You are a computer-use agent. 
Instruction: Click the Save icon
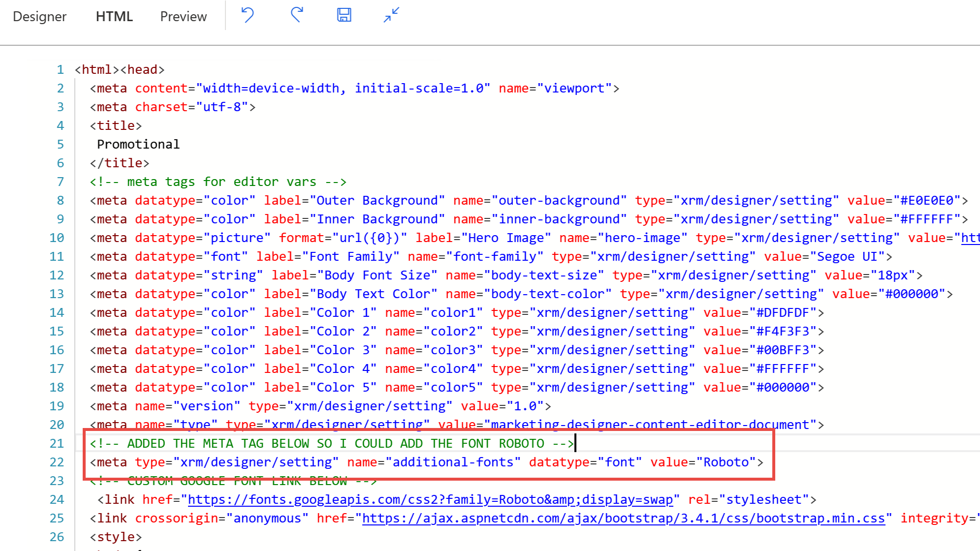[344, 15]
